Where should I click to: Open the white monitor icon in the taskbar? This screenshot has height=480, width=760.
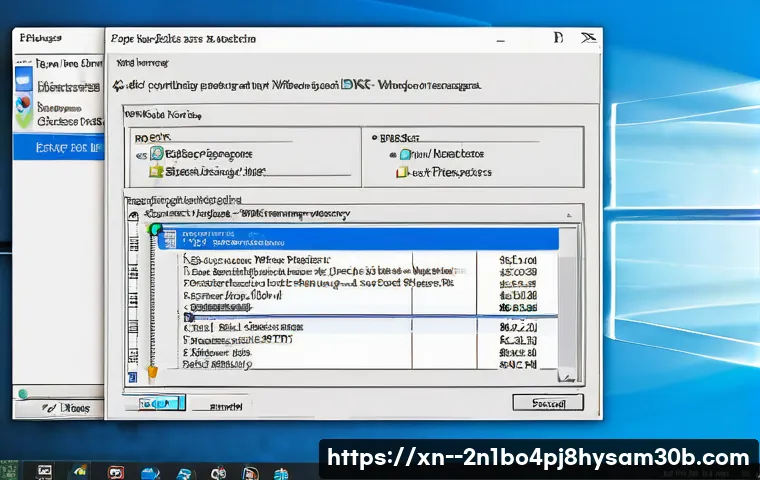click(45, 471)
